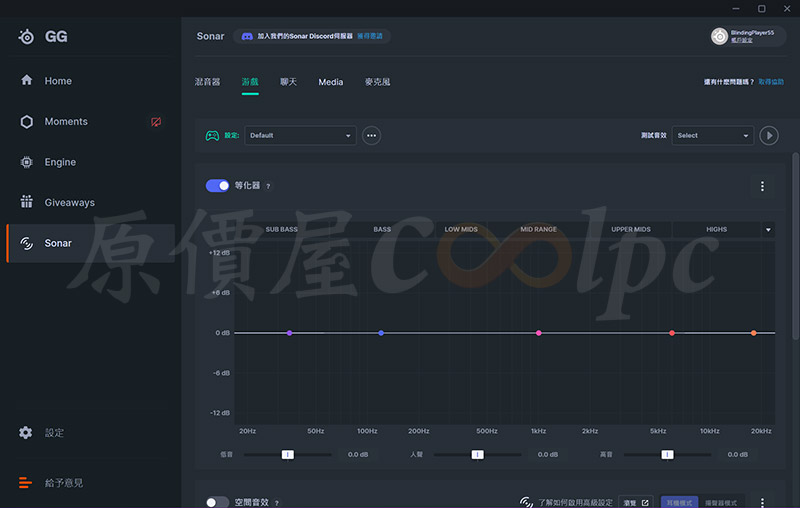Open the 測試音效 Select dropdown

[713, 136]
